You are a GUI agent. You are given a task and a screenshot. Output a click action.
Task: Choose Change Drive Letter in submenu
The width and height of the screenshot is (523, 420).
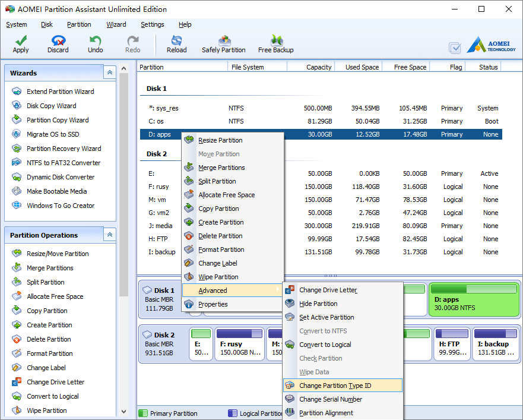tap(343, 290)
